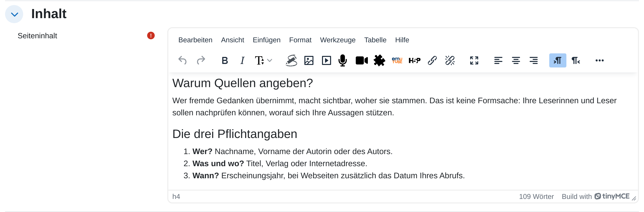Click the Seiteninhalt label

(37, 36)
